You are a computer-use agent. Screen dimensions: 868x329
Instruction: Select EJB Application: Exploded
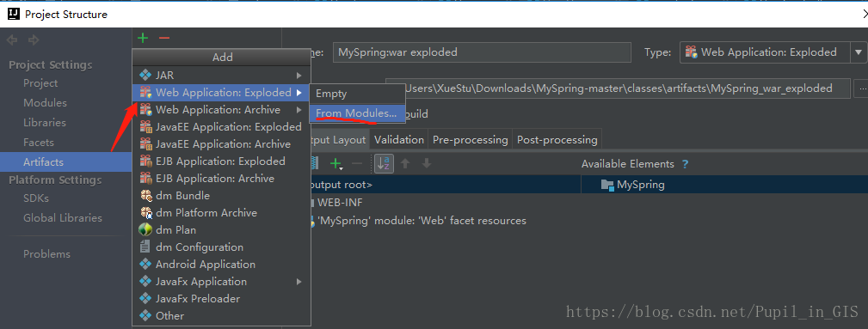click(x=221, y=161)
